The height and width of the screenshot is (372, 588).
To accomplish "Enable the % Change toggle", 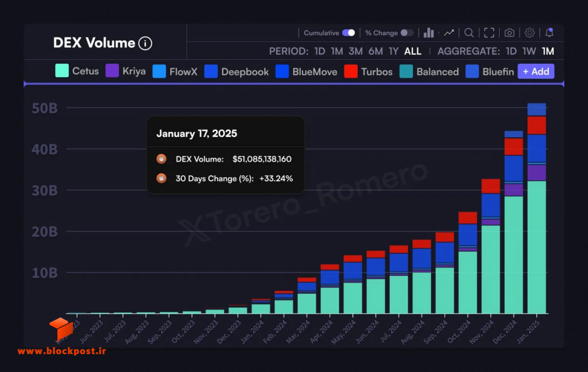I will click(x=407, y=33).
